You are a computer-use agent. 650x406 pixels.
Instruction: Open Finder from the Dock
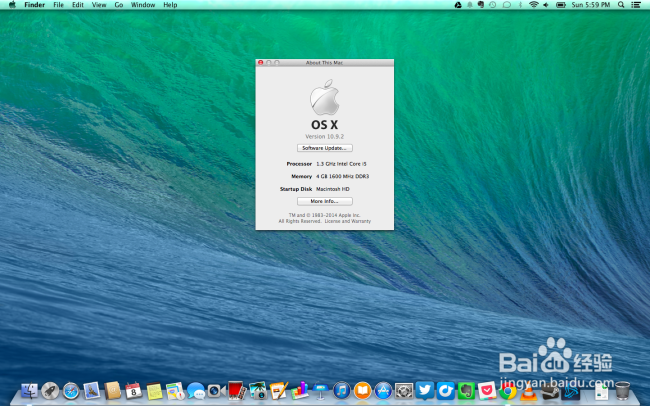tap(29, 391)
